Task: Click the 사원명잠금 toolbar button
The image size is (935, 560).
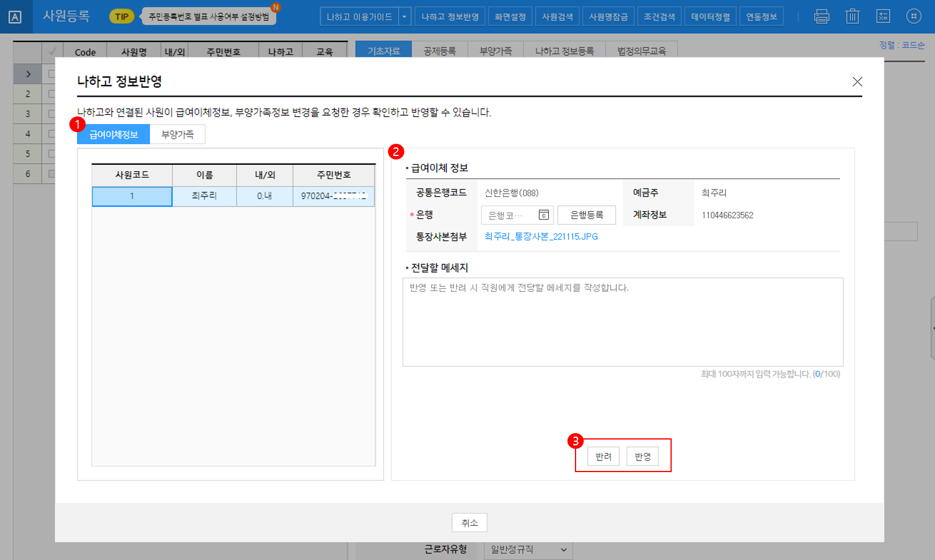Action: pos(608,16)
